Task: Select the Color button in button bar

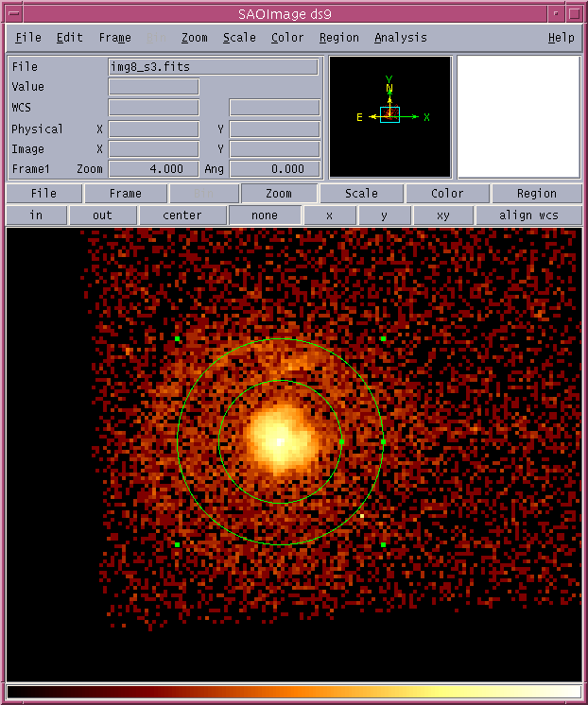Action: (x=447, y=194)
